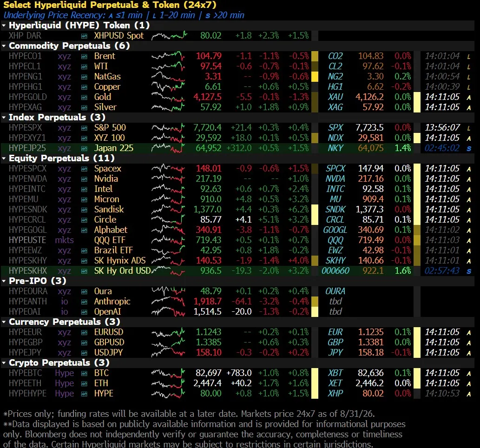The width and height of the screenshot is (480, 448).
Task: Open the chart icon beside Micron
Action: click(x=84, y=200)
